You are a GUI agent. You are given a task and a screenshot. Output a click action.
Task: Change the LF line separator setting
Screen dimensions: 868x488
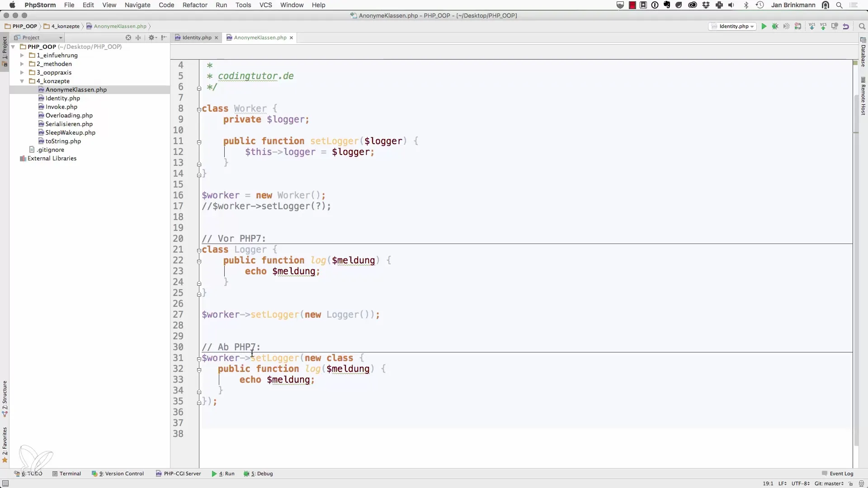(783, 483)
